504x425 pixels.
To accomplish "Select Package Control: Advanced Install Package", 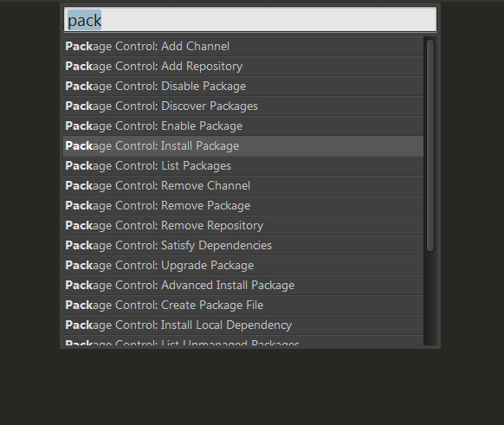I will [x=243, y=286].
